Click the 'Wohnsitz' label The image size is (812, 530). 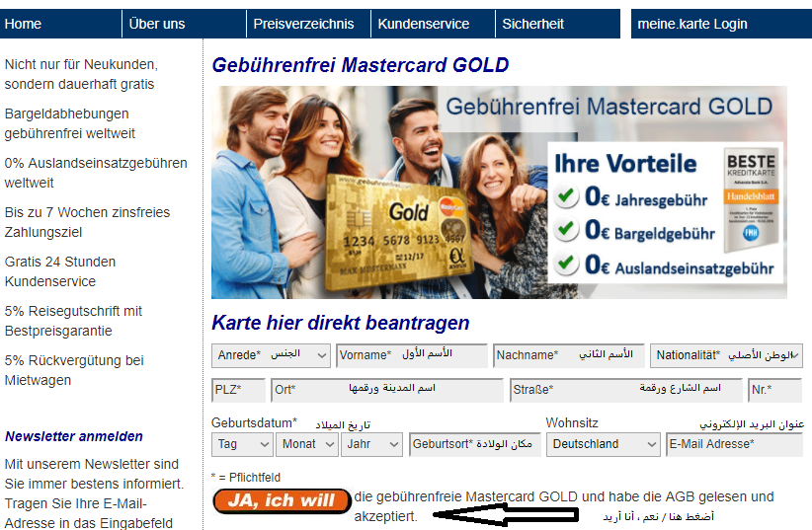click(x=572, y=422)
